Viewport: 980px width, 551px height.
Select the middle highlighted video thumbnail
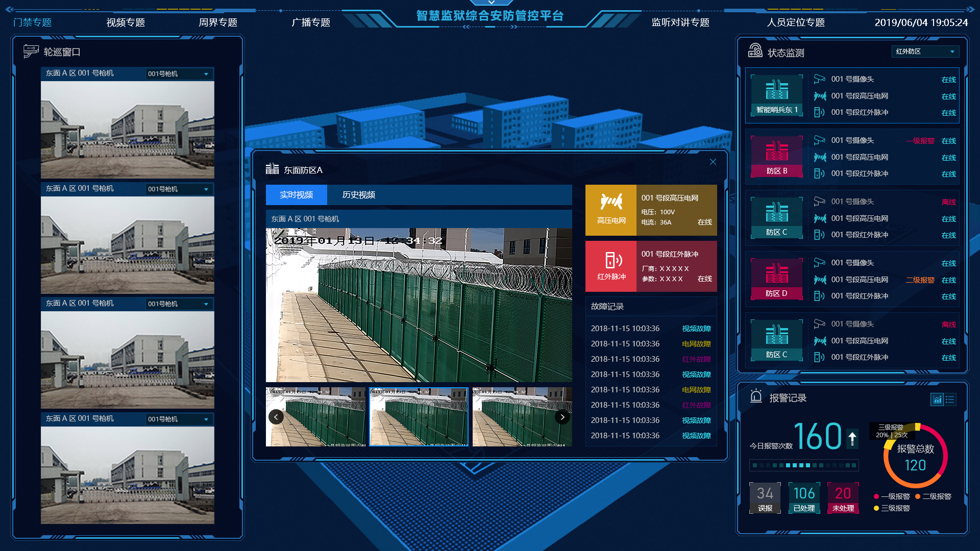(419, 417)
